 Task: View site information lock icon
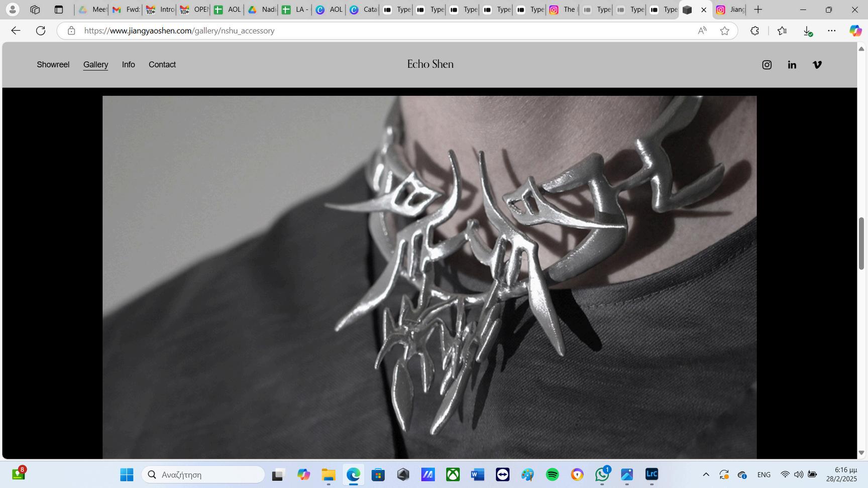click(71, 31)
